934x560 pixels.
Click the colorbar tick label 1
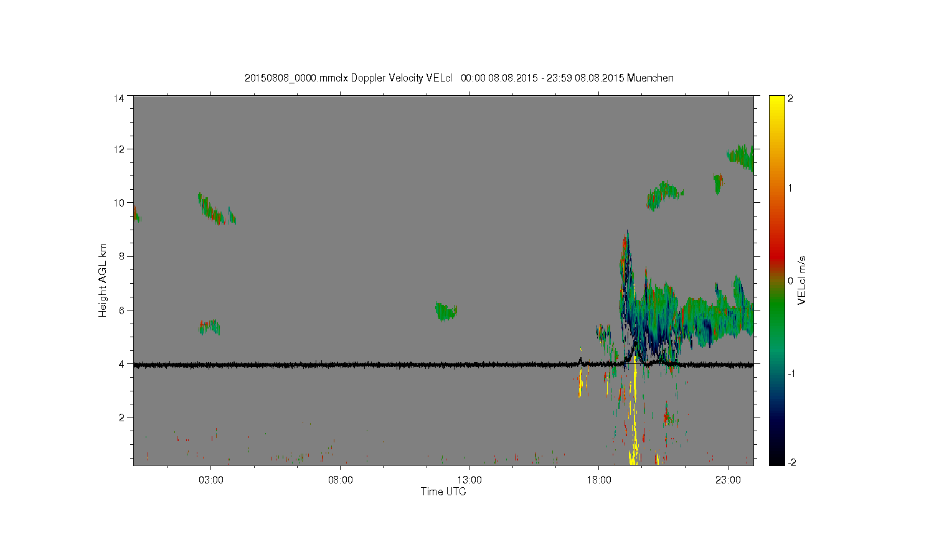[x=791, y=188]
